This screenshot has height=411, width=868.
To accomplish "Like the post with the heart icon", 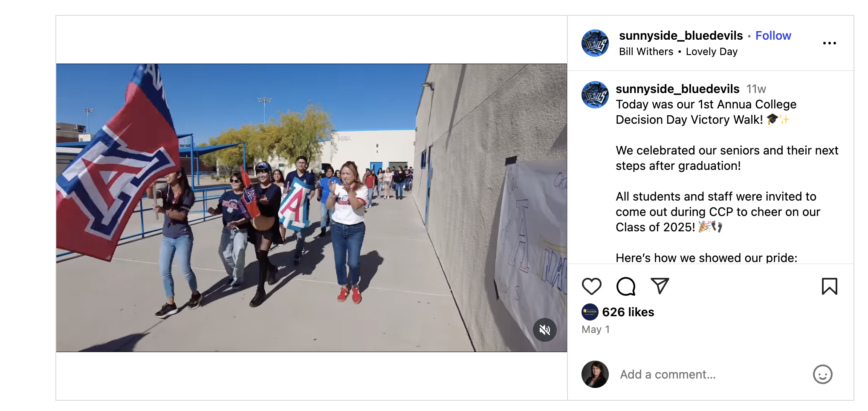I will [x=592, y=286].
